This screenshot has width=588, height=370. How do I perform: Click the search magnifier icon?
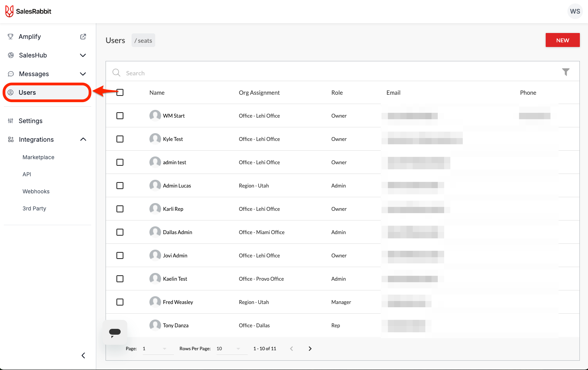116,73
